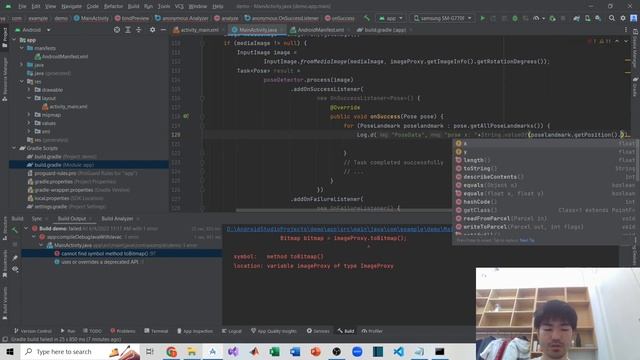Open IDE settings gear in main toolbar
The image size is (640, 360).
click(622, 18)
